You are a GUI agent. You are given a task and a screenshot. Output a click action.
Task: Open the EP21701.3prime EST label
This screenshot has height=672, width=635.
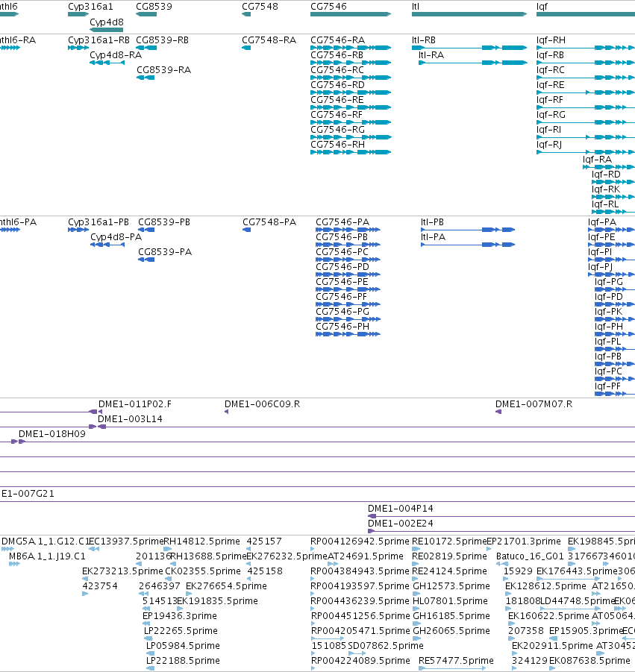click(524, 541)
